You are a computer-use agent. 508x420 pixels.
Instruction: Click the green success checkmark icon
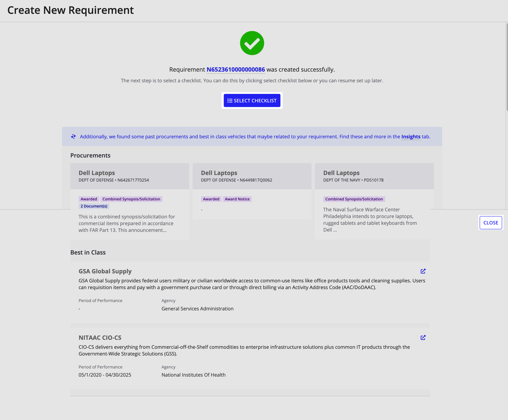pyautogui.click(x=252, y=43)
